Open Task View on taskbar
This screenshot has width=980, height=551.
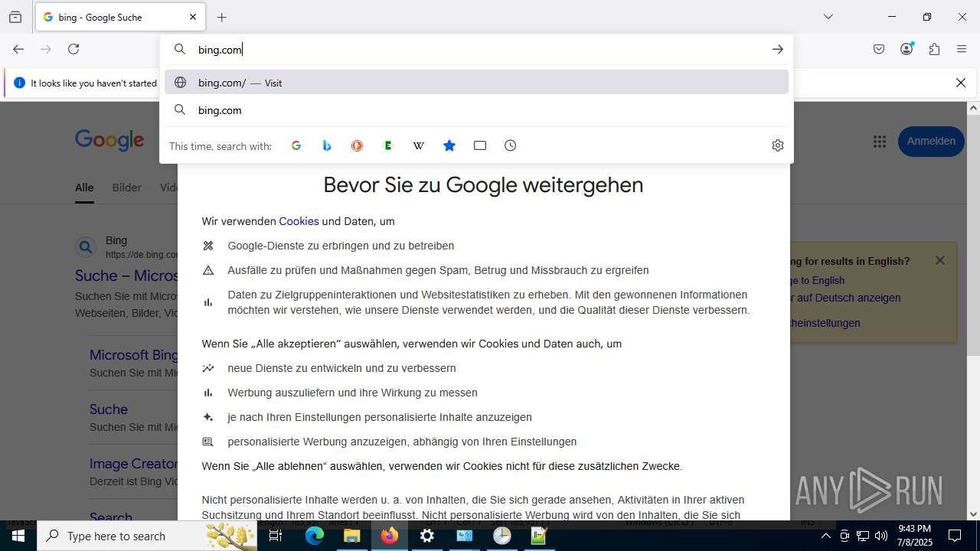click(x=276, y=536)
